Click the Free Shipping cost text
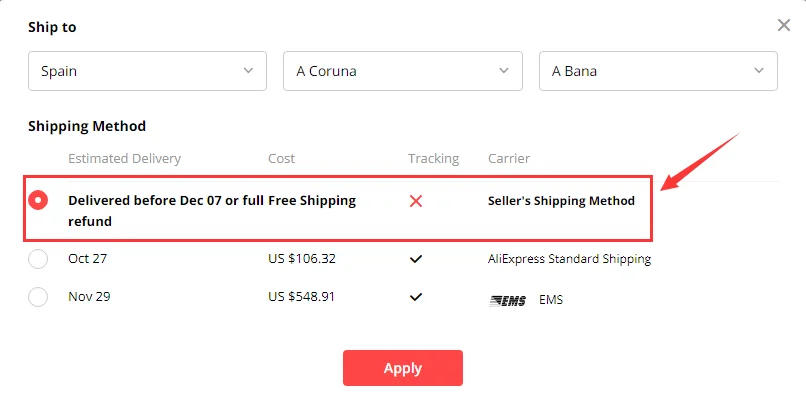Screen dimensions: 806x412 [x=312, y=201]
